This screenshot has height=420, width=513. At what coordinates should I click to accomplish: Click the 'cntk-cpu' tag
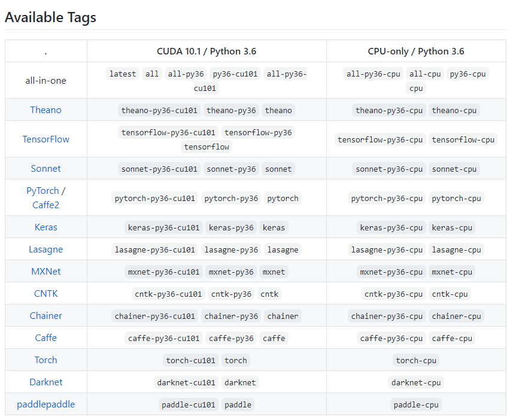(450, 294)
